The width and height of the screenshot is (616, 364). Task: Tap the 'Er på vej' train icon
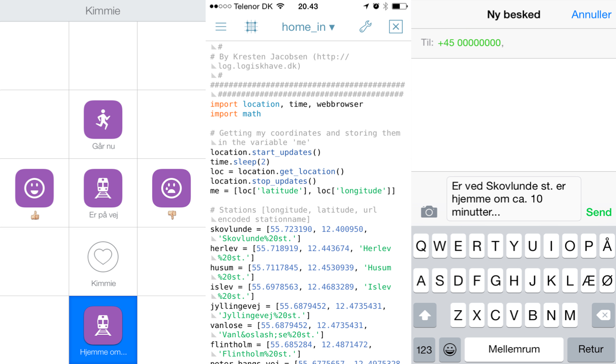(x=103, y=188)
